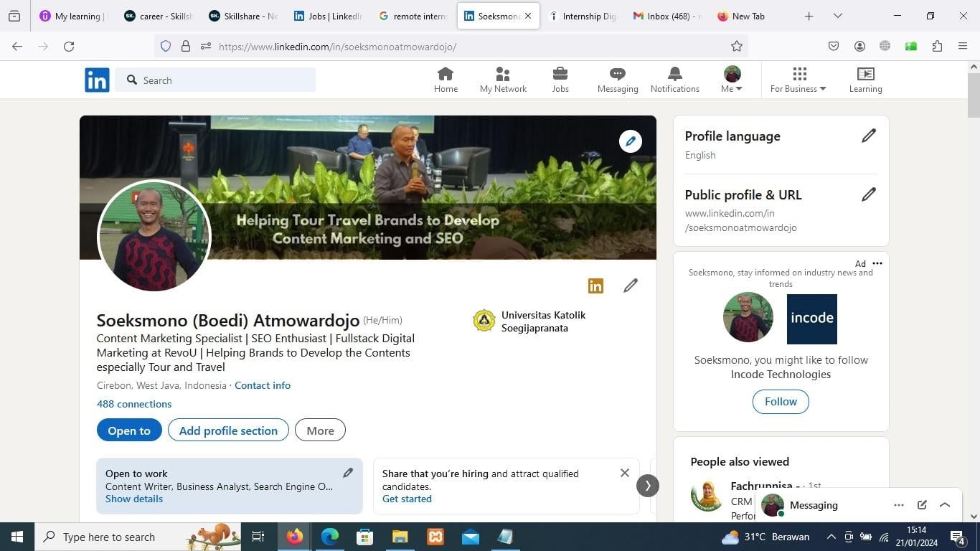This screenshot has height=551, width=980.
Task: Open Firefox account profile icon
Action: pyautogui.click(x=859, y=46)
